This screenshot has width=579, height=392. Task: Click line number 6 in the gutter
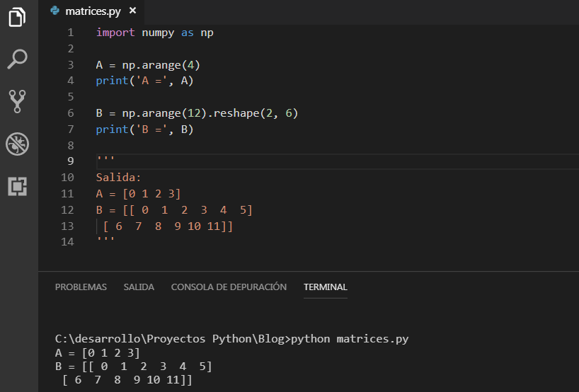tap(70, 113)
